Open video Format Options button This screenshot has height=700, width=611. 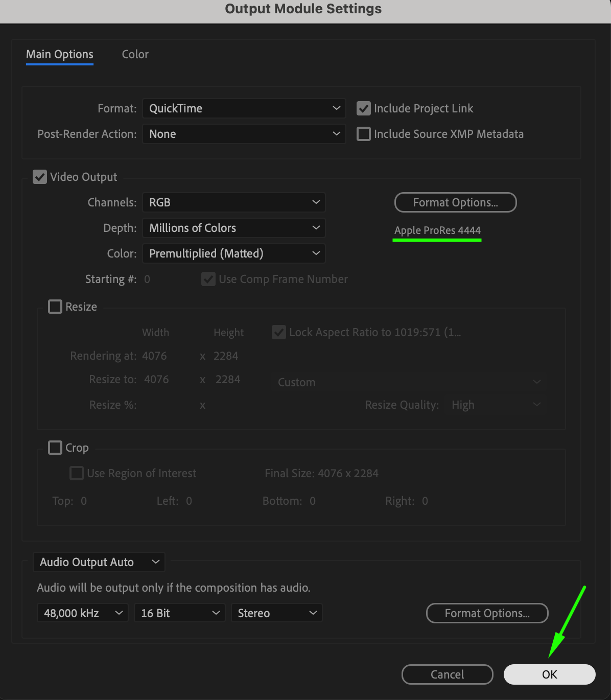click(455, 202)
